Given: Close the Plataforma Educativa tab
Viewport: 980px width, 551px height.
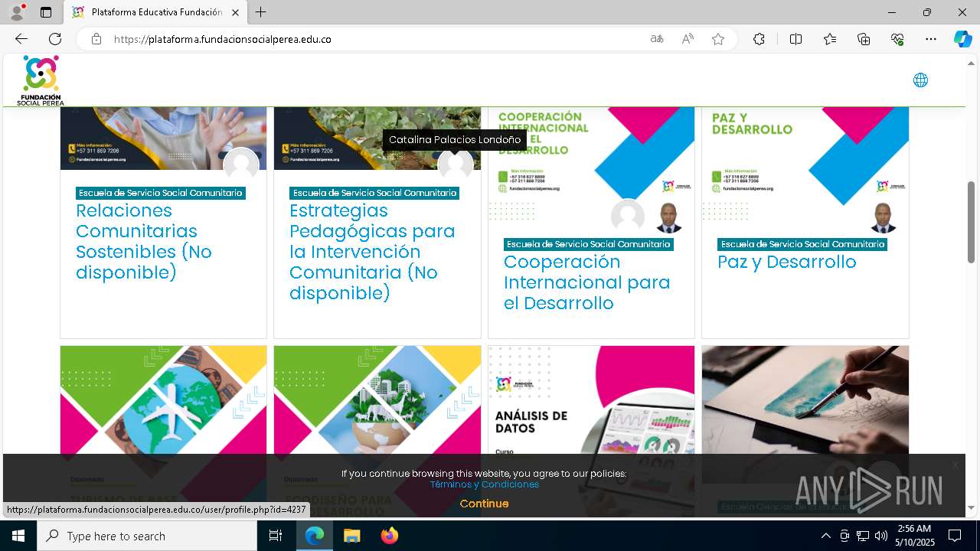Looking at the screenshot, I should (x=235, y=12).
